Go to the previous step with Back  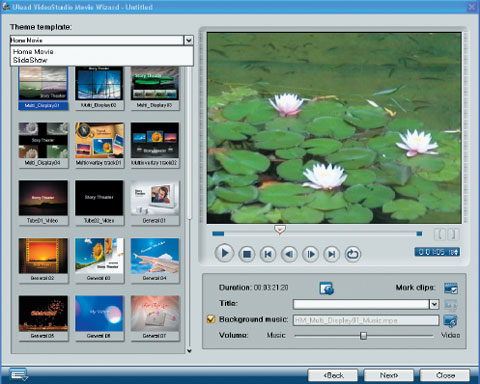coord(333,375)
